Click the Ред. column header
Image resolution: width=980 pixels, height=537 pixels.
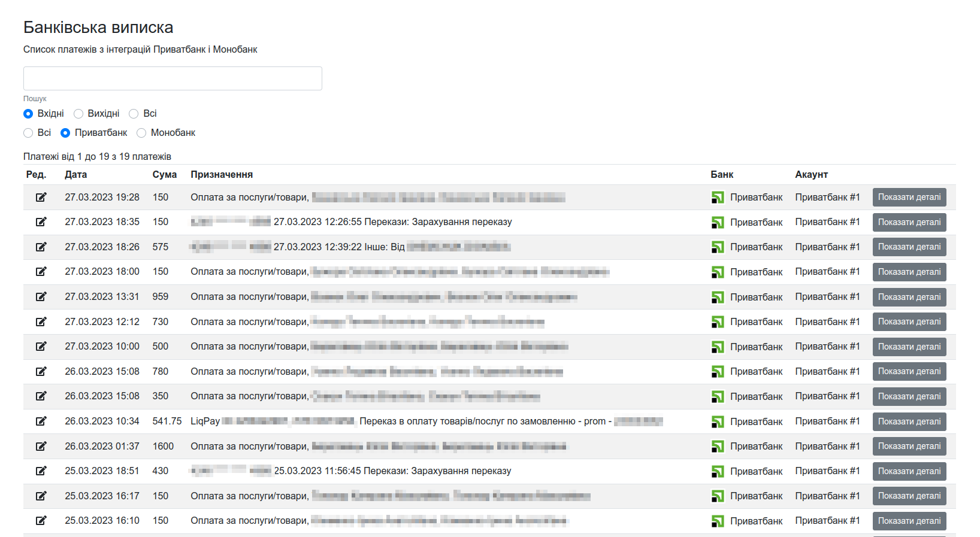click(x=36, y=175)
